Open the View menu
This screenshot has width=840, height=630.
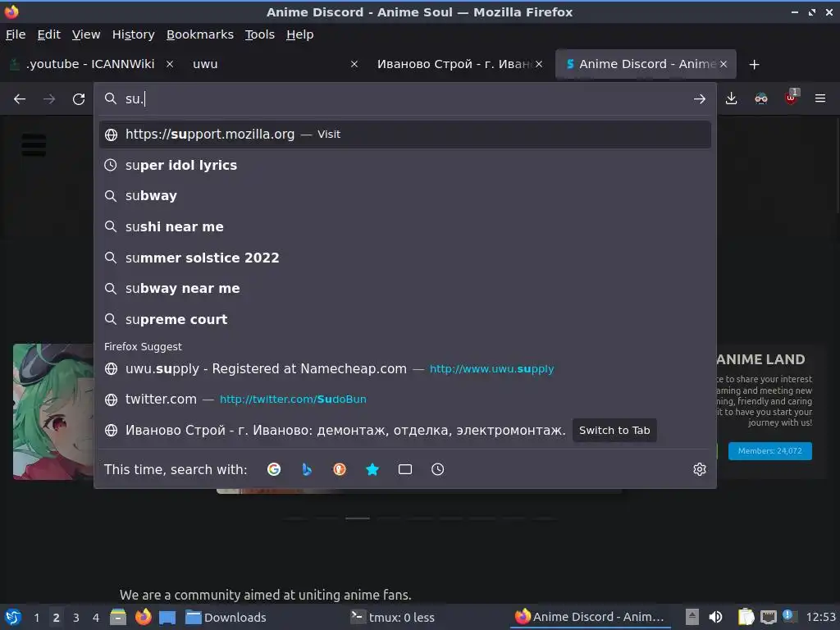coord(86,34)
